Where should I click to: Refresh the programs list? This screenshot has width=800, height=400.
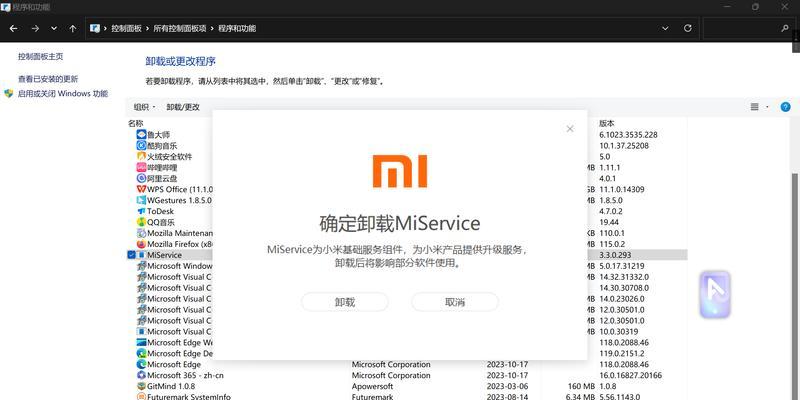pos(688,29)
